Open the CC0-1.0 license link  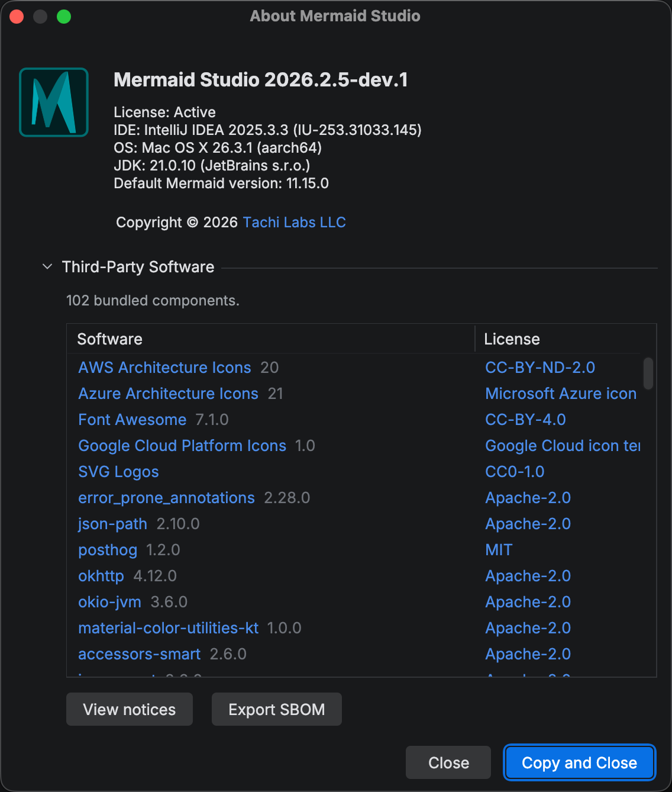515,472
